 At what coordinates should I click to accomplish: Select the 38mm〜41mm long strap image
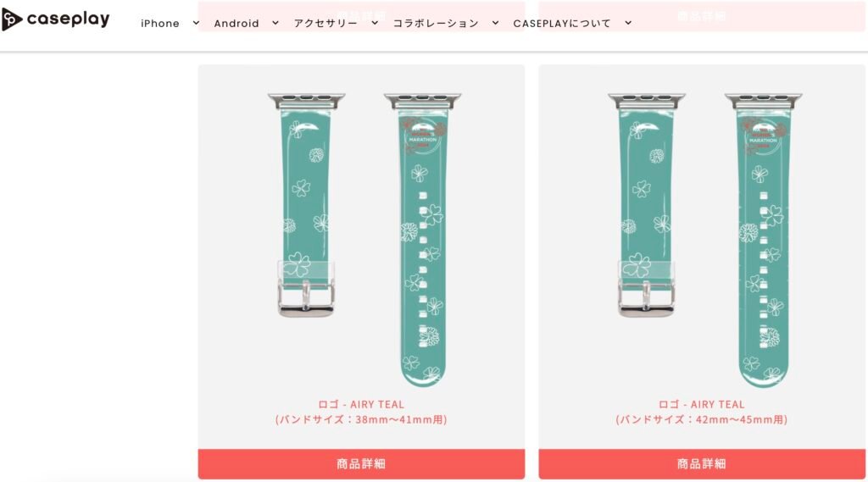pyautogui.click(x=422, y=240)
